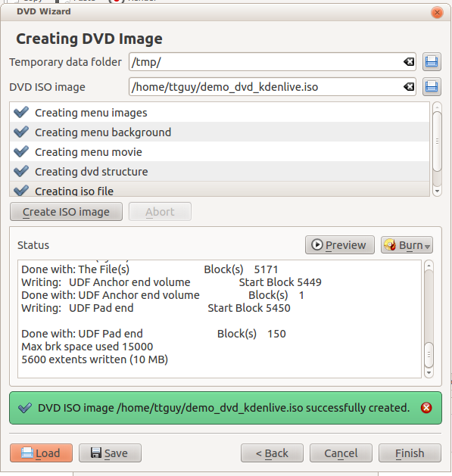452x476 pixels.
Task: Click the disabled Abort button
Action: (160, 212)
